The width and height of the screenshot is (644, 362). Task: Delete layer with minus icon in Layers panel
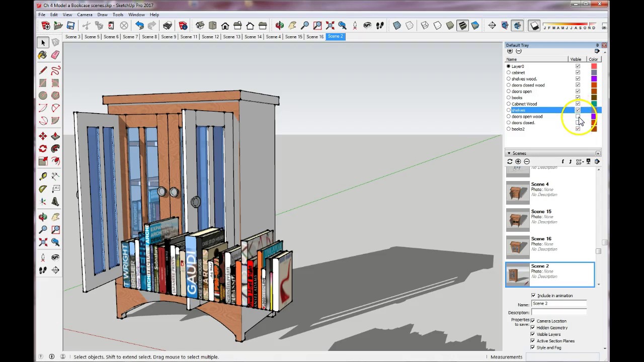point(519,51)
